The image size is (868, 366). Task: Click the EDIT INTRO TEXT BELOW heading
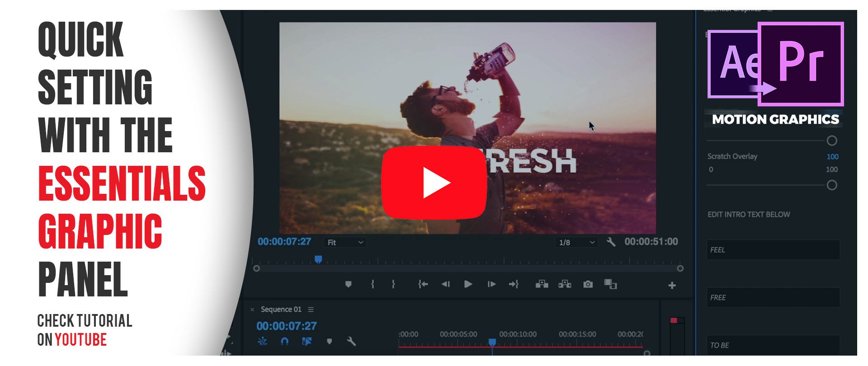pyautogui.click(x=749, y=215)
